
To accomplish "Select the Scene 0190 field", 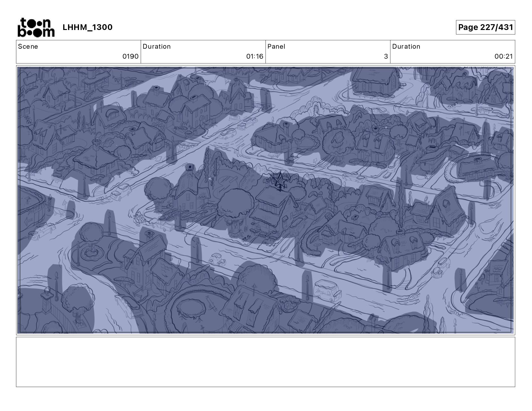I will point(78,52).
